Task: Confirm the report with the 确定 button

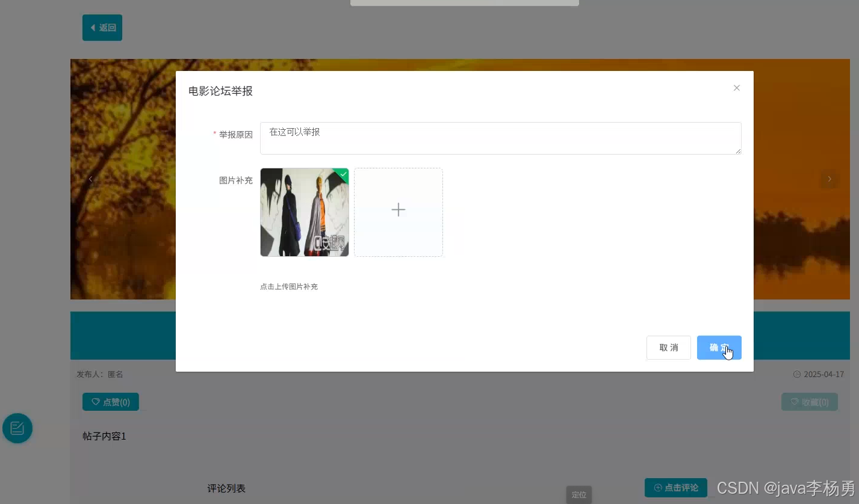Action: pyautogui.click(x=719, y=348)
